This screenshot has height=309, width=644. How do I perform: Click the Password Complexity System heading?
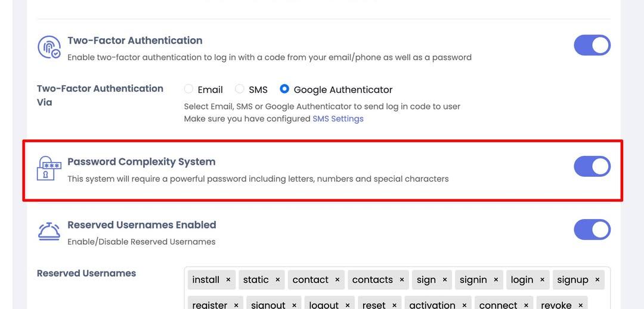tap(141, 162)
